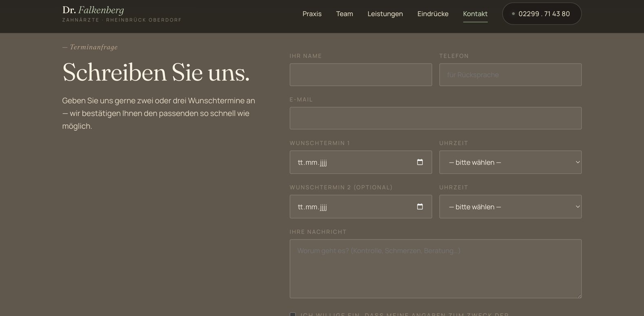The height and width of the screenshot is (316, 644).
Task: Navigate to Eindrücke
Action: point(433,14)
